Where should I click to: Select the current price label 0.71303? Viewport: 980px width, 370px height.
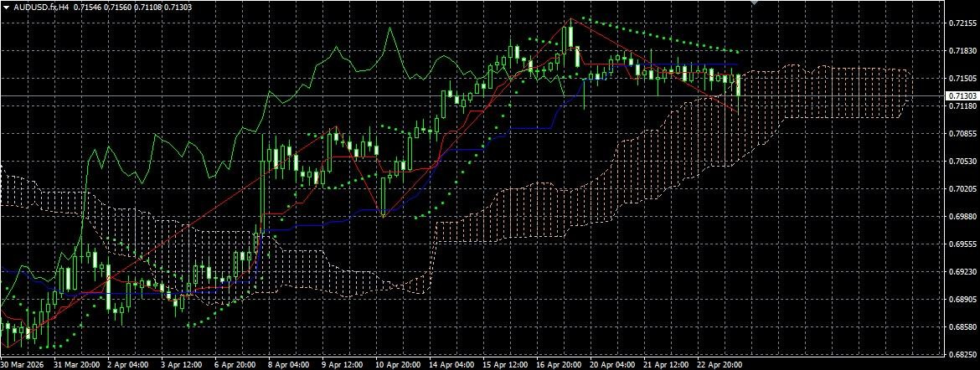pyautogui.click(x=962, y=95)
